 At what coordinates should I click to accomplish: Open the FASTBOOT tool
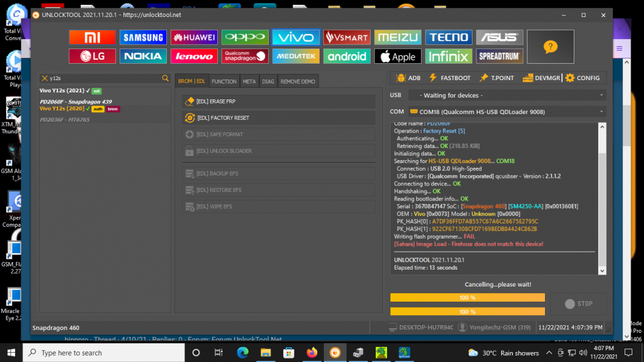[x=450, y=78]
